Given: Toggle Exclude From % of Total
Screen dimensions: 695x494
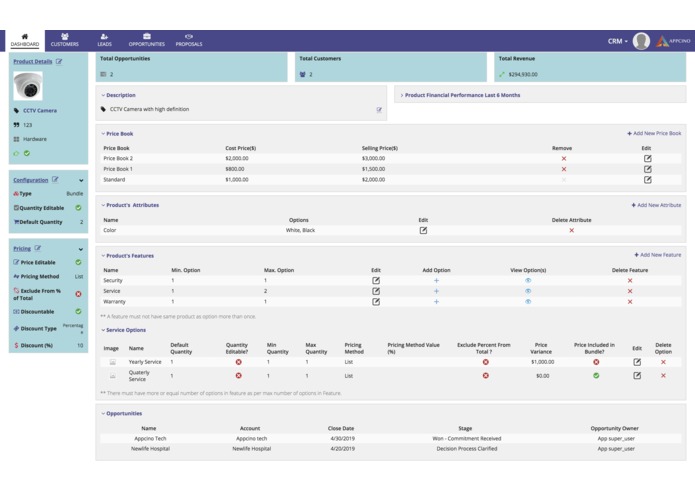Looking at the screenshot, I should [x=78, y=294].
